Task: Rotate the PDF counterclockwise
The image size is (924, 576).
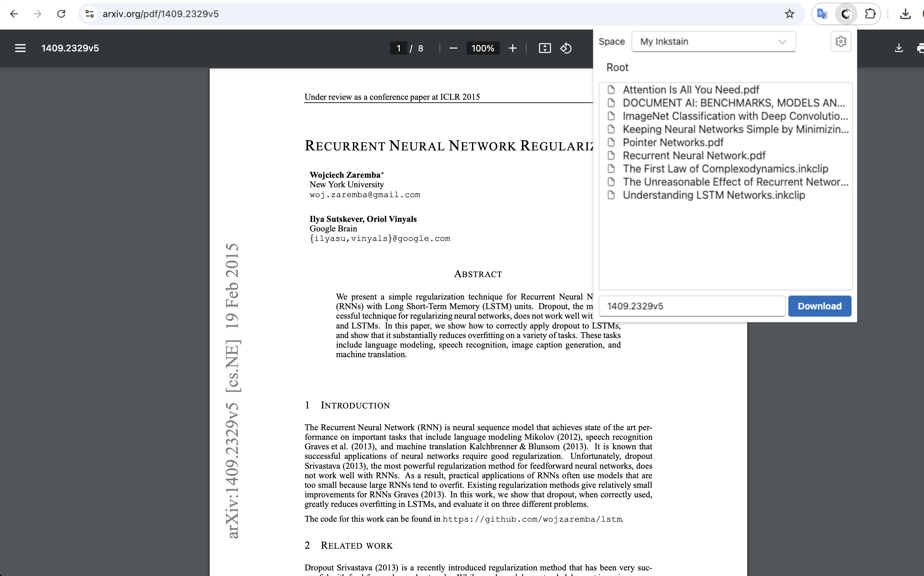Action: pyautogui.click(x=566, y=48)
